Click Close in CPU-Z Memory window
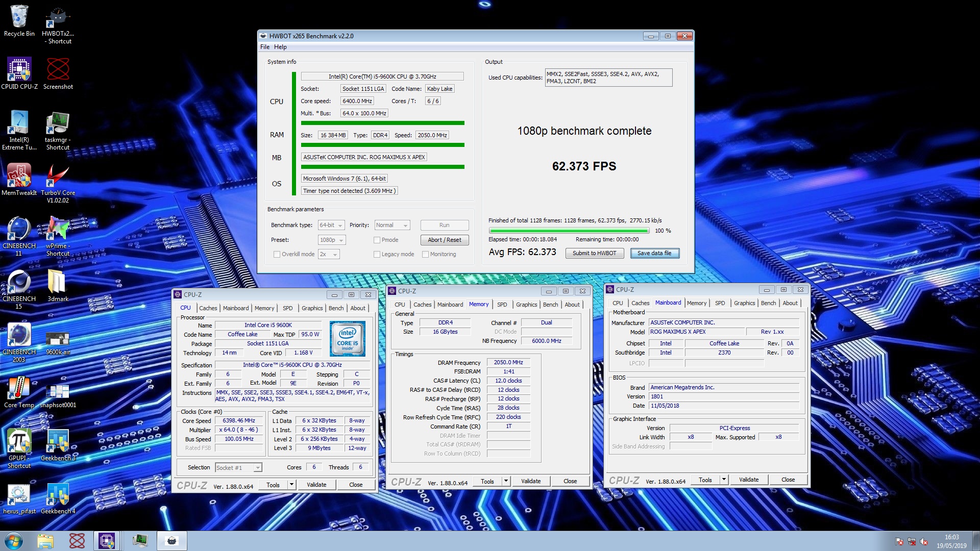Viewport: 980px width, 551px height. click(x=570, y=481)
